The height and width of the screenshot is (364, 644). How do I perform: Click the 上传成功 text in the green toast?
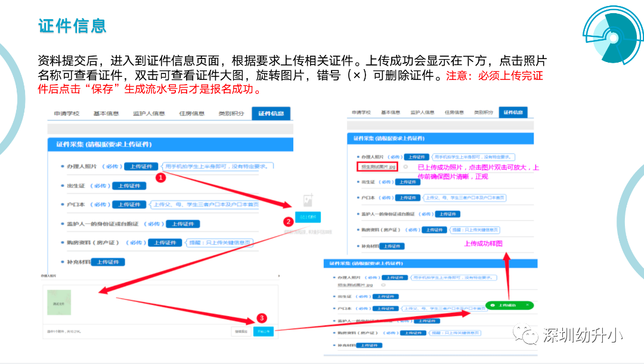tap(507, 306)
